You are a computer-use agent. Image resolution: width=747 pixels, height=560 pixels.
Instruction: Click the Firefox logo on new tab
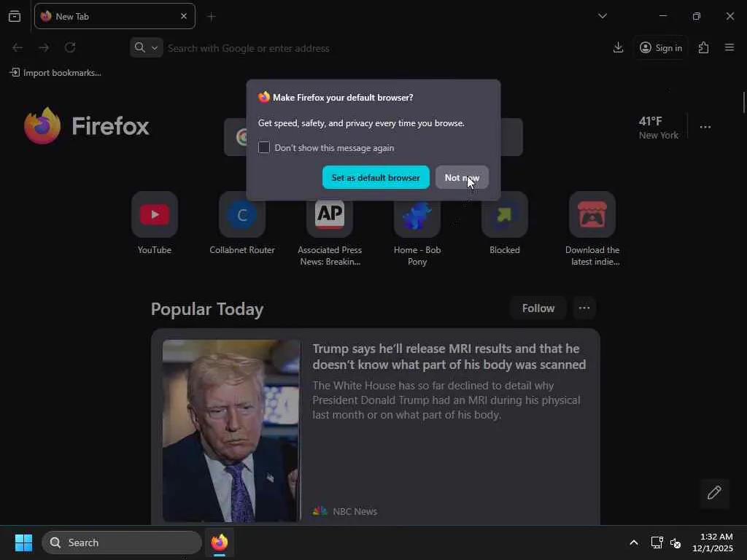tap(87, 125)
